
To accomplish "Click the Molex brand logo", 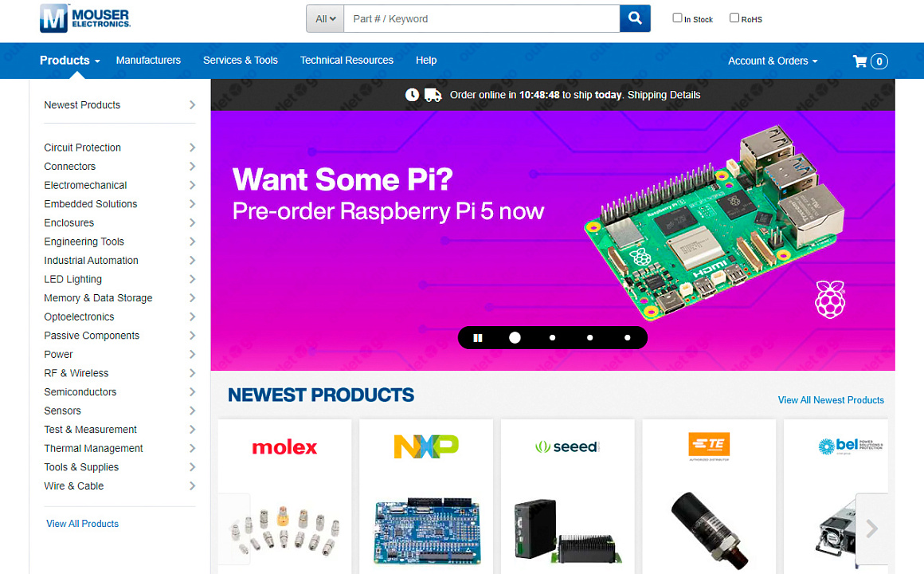I will tap(284, 447).
